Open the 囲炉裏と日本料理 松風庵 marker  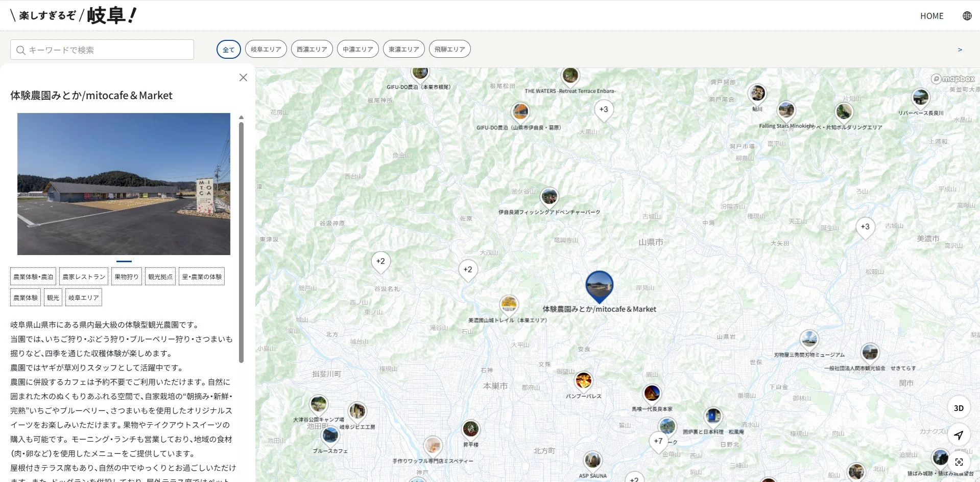pos(712,417)
